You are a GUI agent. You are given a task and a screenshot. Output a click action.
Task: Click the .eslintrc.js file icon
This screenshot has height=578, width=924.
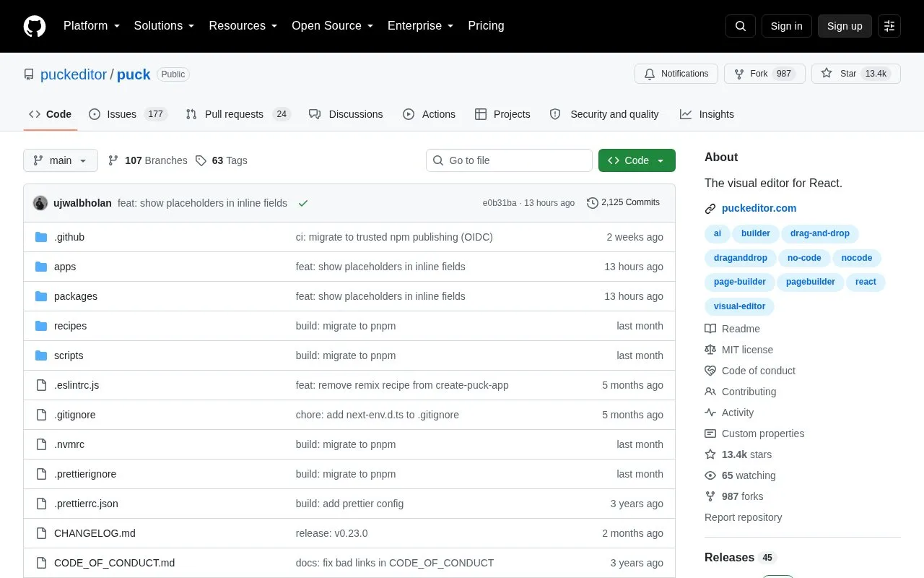pos(41,385)
